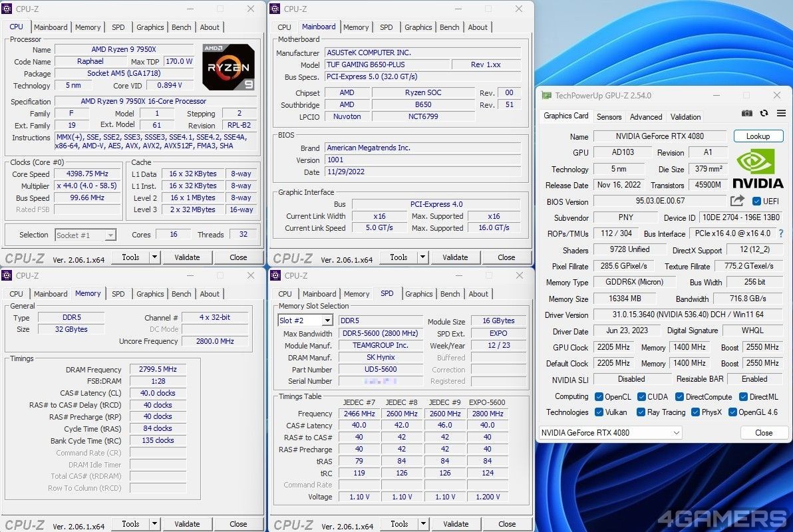Click Close in the Mainboard window
The height and width of the screenshot is (532, 793).
(x=506, y=257)
